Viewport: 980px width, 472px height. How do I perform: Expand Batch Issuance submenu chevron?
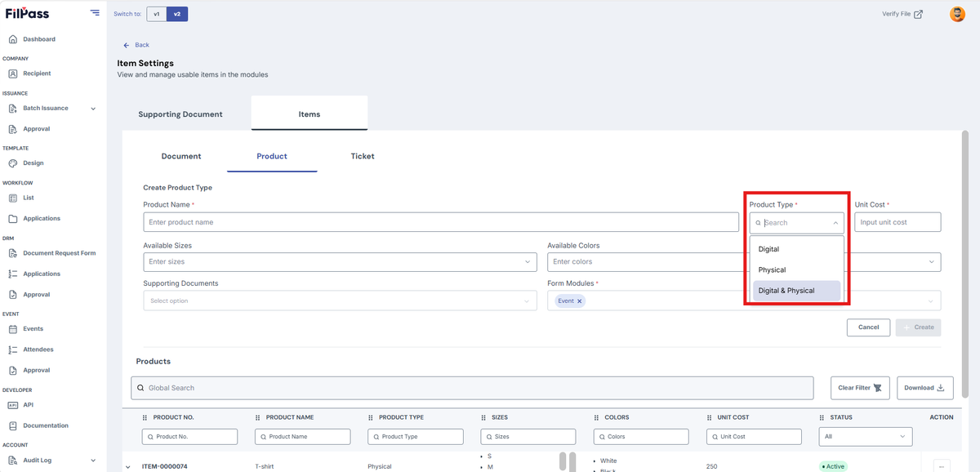pos(93,109)
